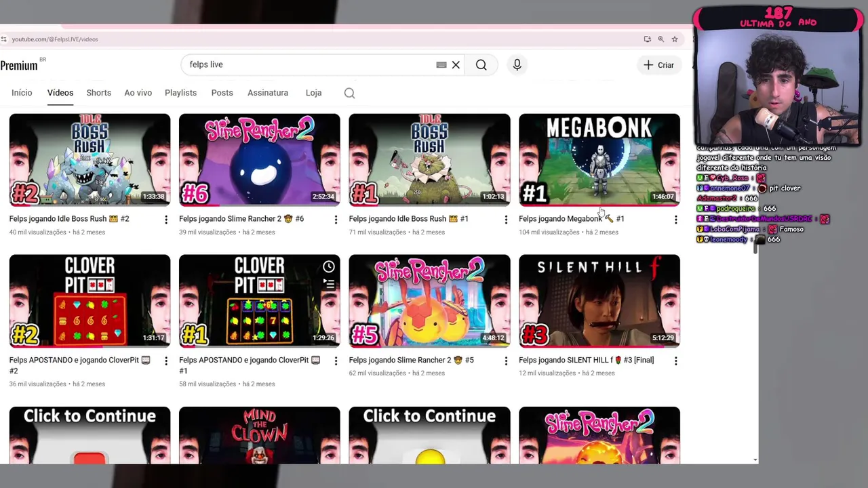Open options menu for CloverPit #1
Screen dimensions: 868x488
(x=336, y=361)
